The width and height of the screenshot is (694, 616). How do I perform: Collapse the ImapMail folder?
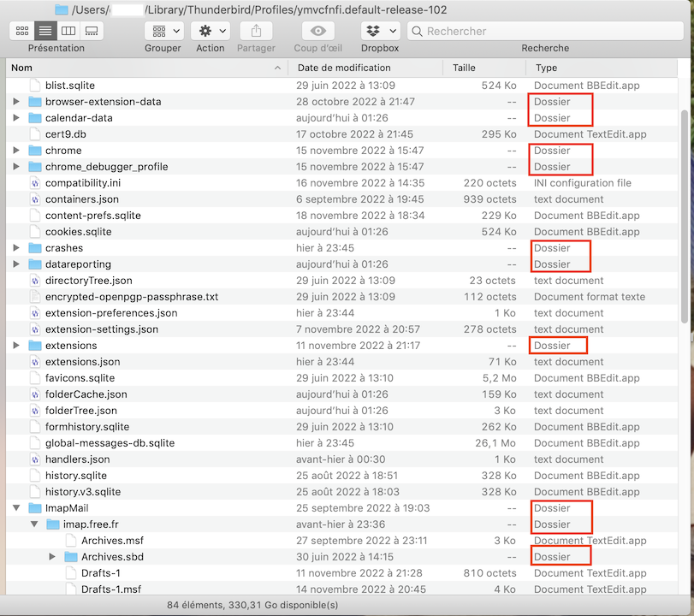[16, 508]
